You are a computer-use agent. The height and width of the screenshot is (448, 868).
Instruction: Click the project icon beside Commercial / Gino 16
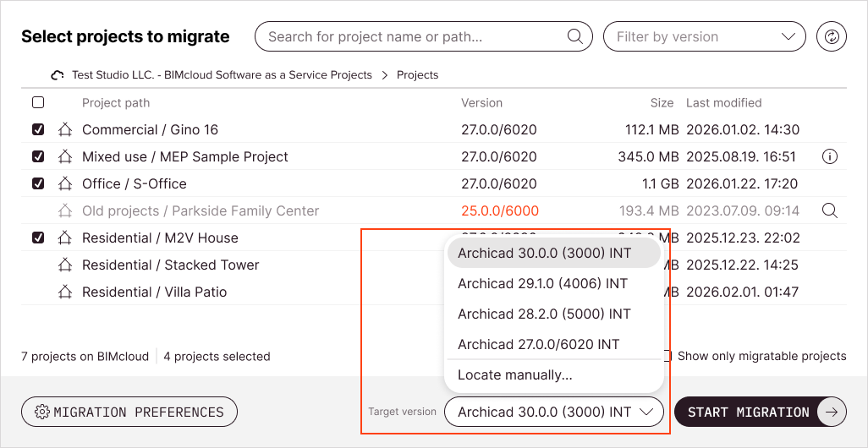(65, 130)
